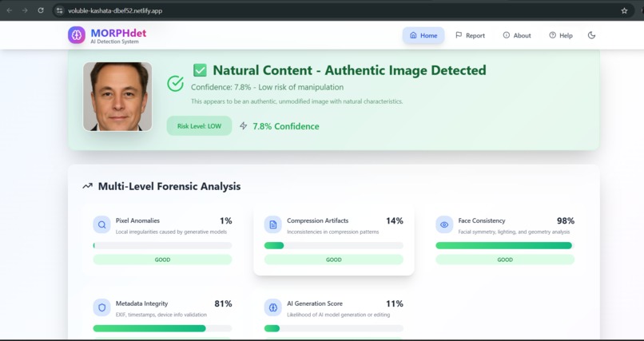Open site information icon in address bar

point(59,10)
